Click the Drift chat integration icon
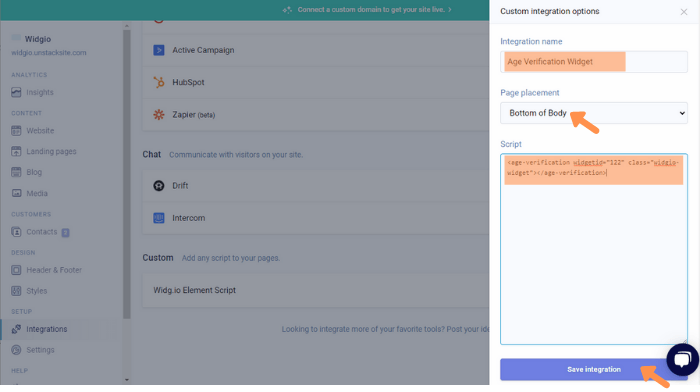 tap(158, 185)
